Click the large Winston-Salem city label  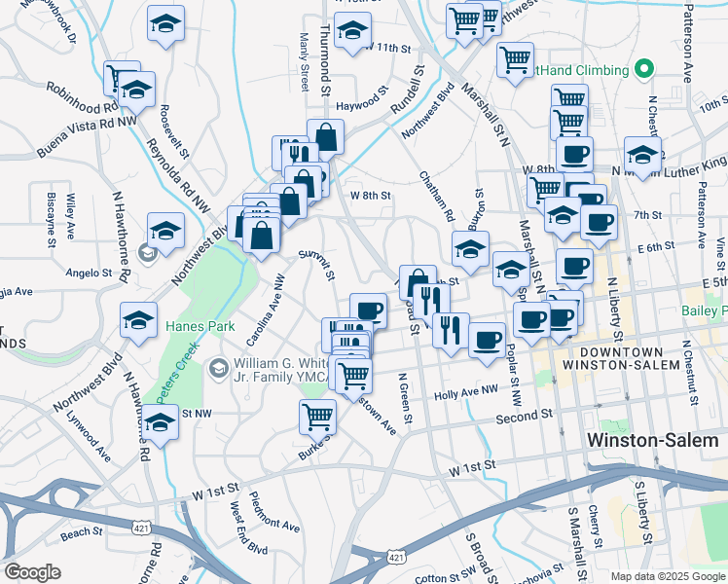click(653, 440)
